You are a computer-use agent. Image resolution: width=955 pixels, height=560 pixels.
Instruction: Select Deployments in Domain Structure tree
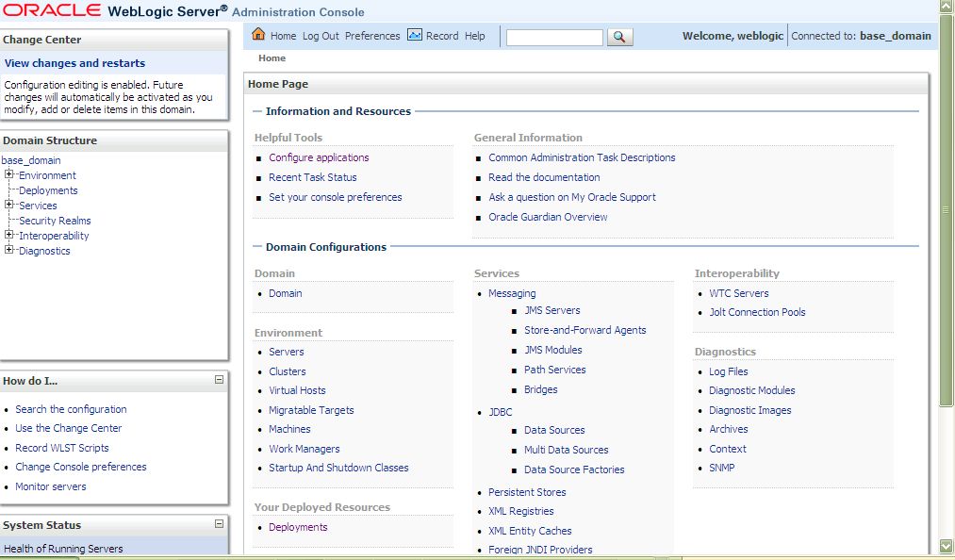click(48, 190)
